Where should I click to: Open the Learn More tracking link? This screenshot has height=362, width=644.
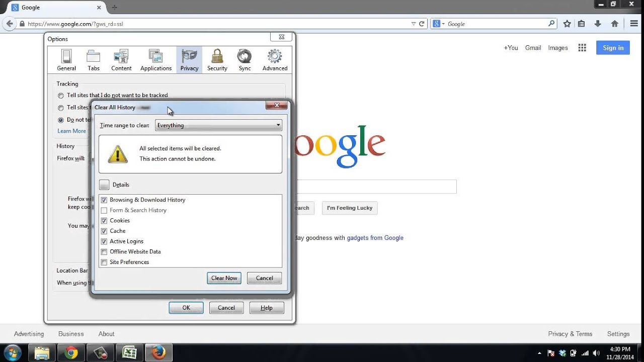[x=71, y=131]
